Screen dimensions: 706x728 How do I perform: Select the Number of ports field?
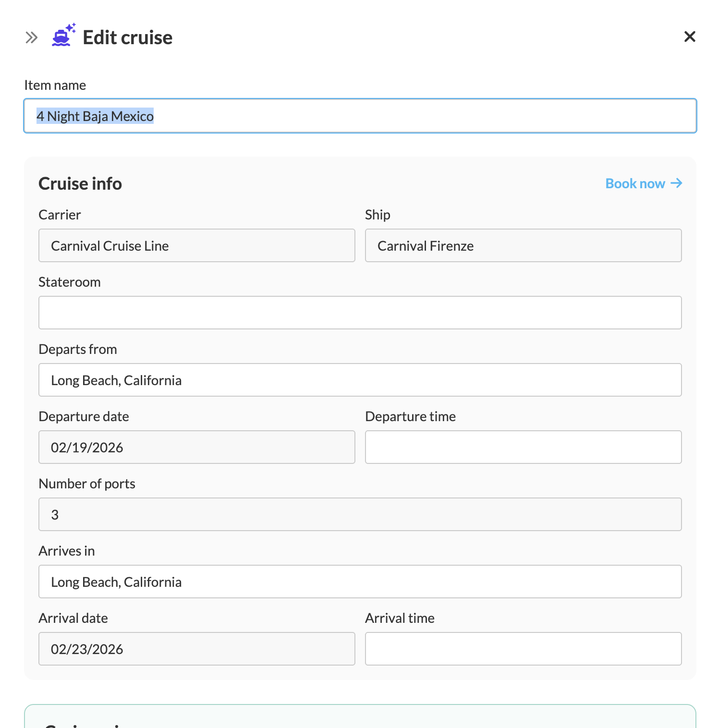[x=360, y=515]
